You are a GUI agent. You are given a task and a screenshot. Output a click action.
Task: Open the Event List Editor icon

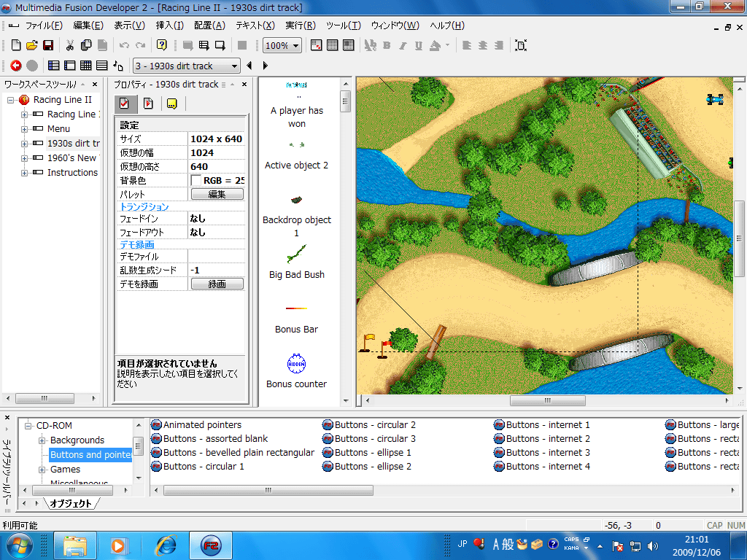click(102, 66)
